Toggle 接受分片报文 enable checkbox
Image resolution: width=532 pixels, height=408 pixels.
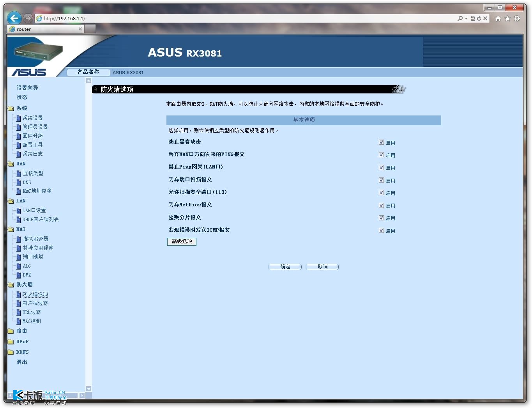click(381, 218)
